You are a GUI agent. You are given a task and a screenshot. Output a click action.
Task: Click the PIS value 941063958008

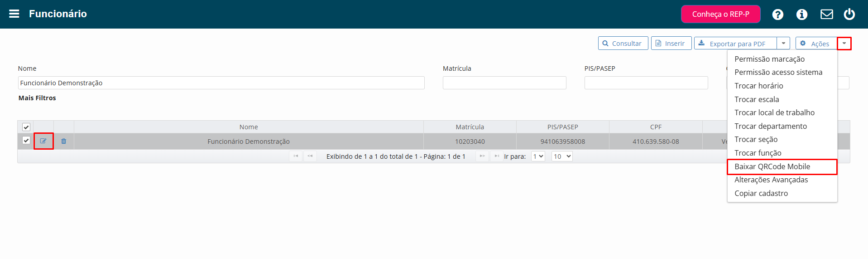pos(563,142)
